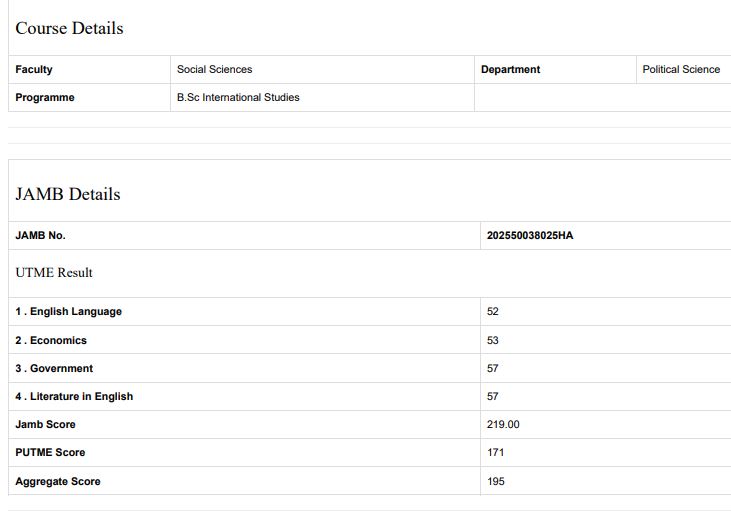
Task: Click the UTME Result subheading
Action: tap(54, 272)
